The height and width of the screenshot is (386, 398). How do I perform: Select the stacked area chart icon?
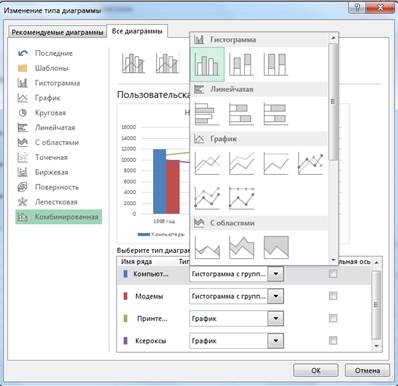click(241, 247)
